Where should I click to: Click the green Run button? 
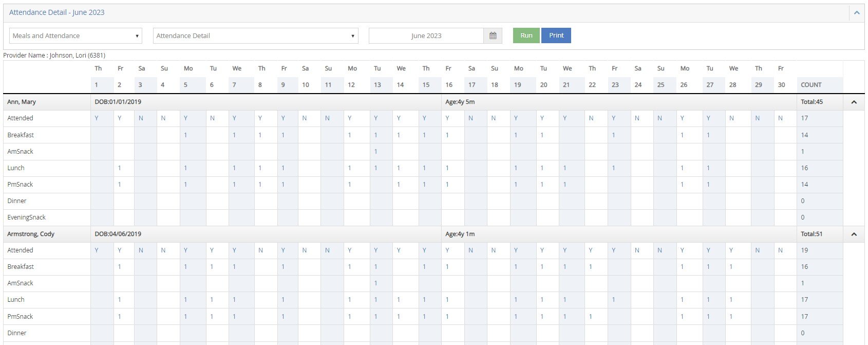click(x=526, y=35)
